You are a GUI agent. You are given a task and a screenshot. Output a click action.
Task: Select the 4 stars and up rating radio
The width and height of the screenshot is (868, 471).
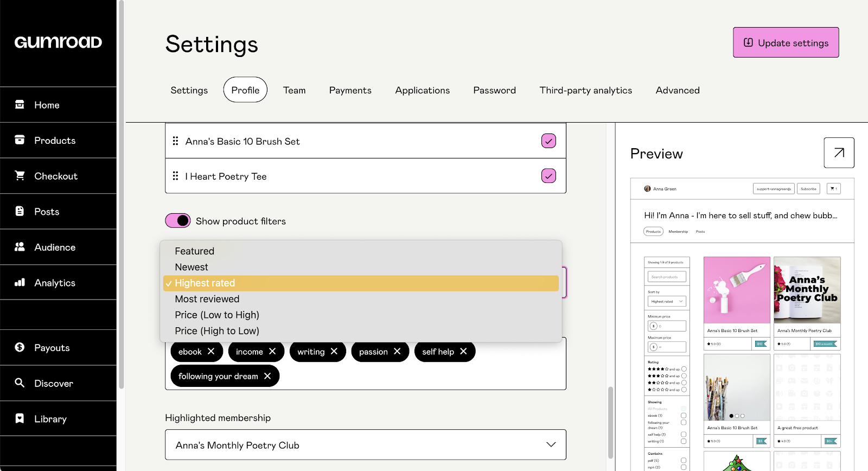point(684,369)
